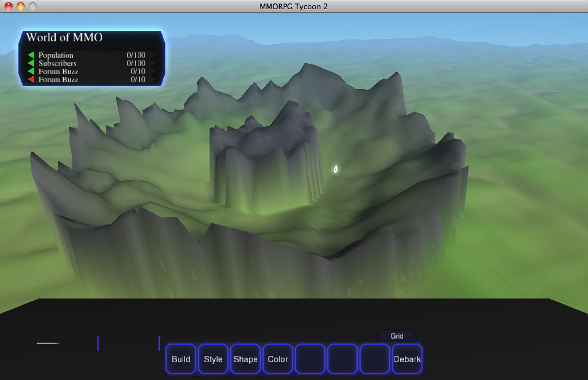Select the Population 0/100 value

click(x=136, y=55)
